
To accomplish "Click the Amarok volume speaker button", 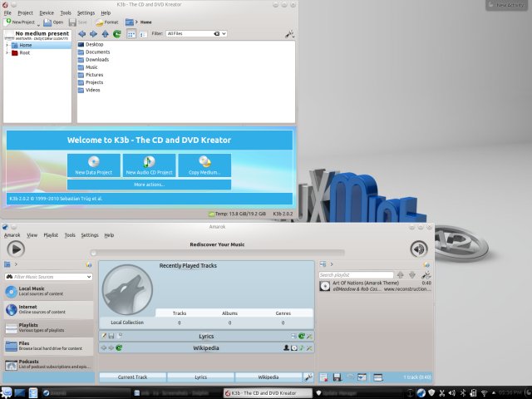I will (x=419, y=249).
